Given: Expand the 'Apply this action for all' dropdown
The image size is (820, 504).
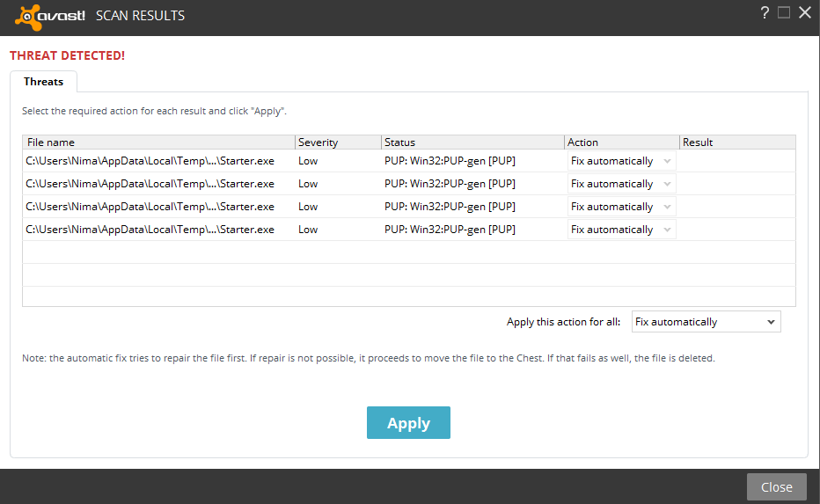Looking at the screenshot, I should click(x=706, y=322).
